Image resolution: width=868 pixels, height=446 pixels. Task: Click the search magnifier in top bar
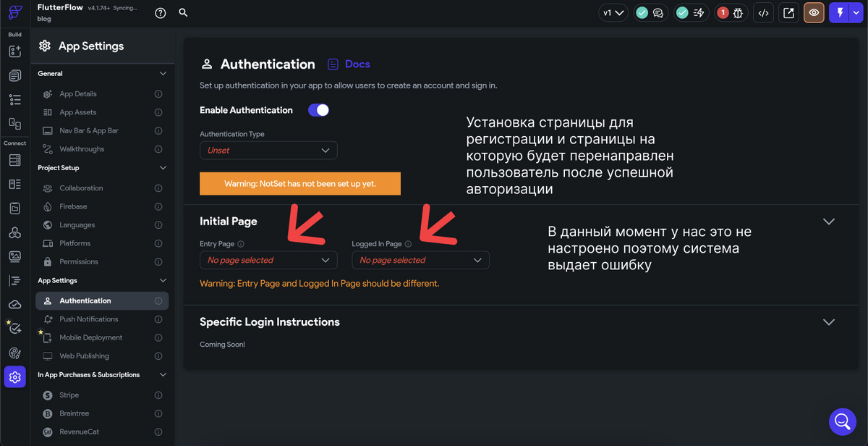[183, 12]
